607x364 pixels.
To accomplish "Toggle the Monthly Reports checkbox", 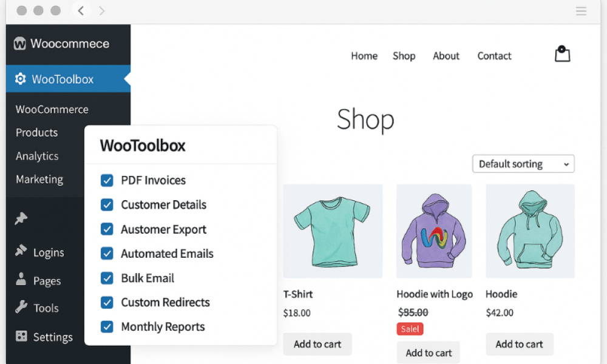I will click(x=107, y=326).
